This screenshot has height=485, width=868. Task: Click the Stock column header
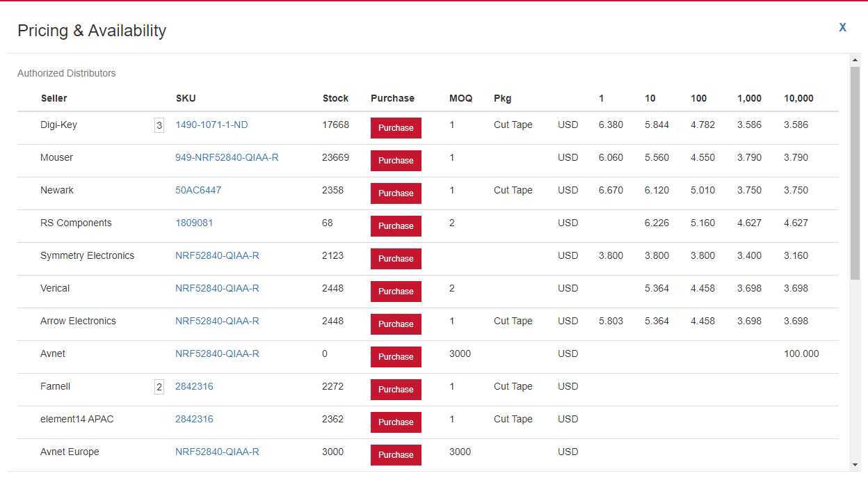pyautogui.click(x=335, y=98)
